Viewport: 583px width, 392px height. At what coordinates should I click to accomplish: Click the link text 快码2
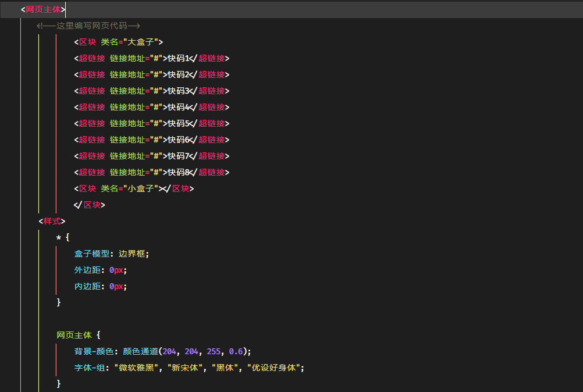[179, 74]
